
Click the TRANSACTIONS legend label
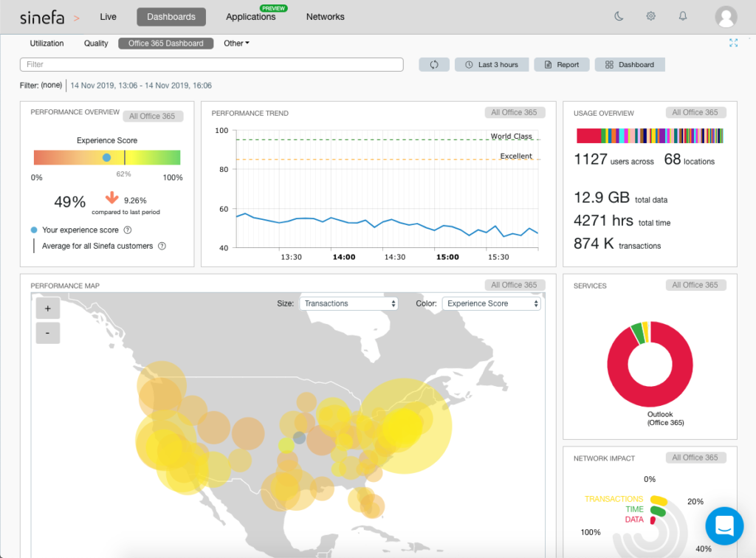coord(614,499)
